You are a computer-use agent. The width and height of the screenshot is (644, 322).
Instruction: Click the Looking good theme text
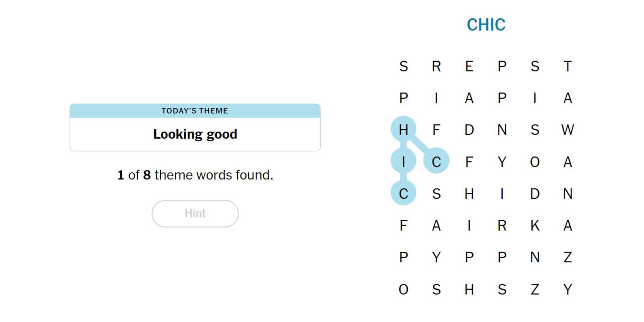click(x=195, y=134)
